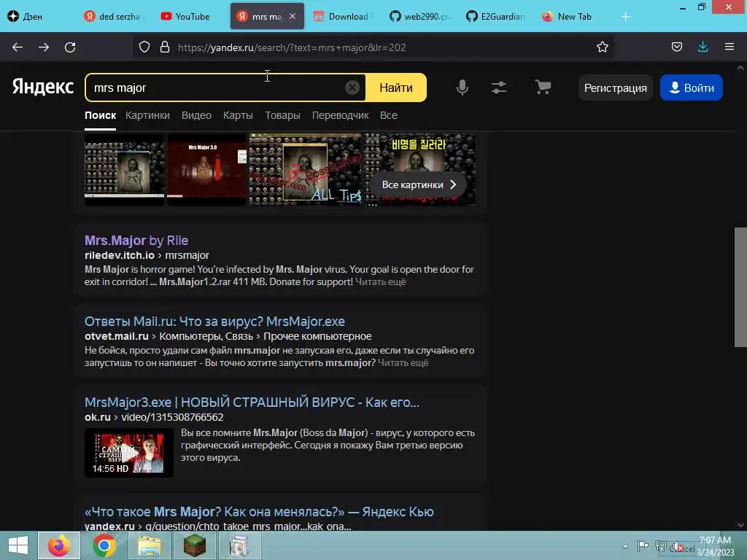Open the Mrs Major 3.0 image thumbnail

click(206, 170)
